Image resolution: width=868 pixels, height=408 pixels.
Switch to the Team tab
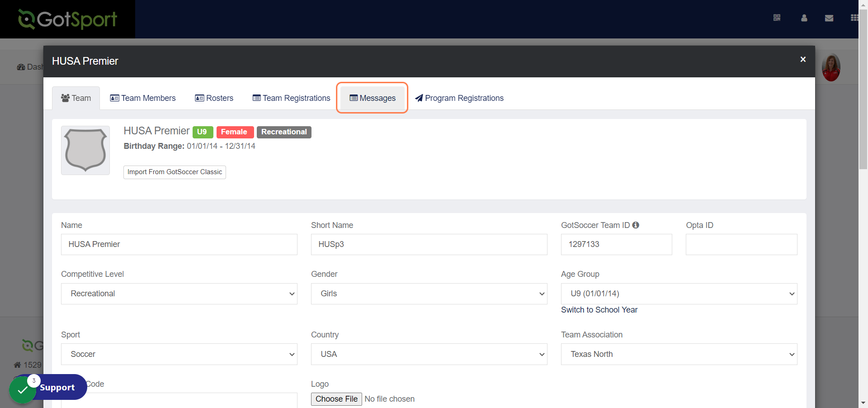coord(76,98)
